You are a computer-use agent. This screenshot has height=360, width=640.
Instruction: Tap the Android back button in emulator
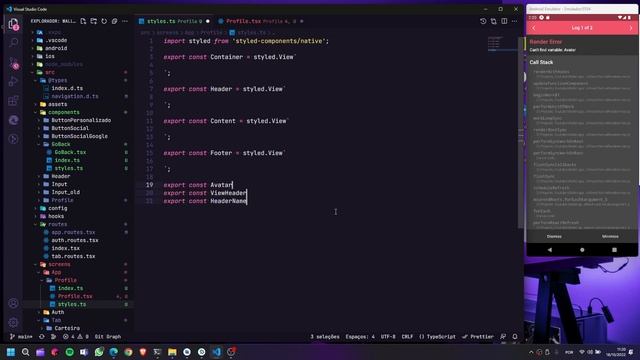click(x=550, y=250)
